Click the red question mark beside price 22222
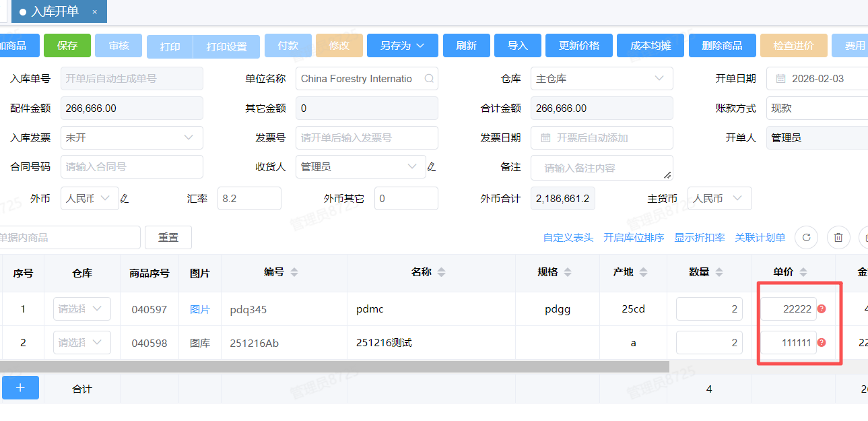Image resolution: width=868 pixels, height=421 pixels. (822, 309)
